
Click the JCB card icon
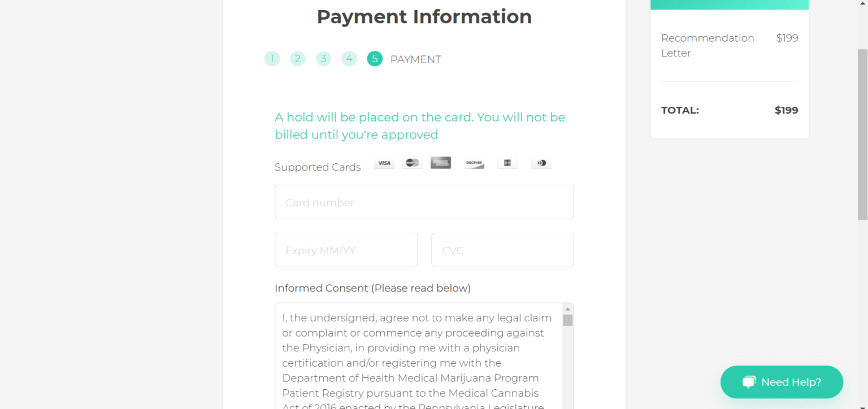pyautogui.click(x=507, y=163)
